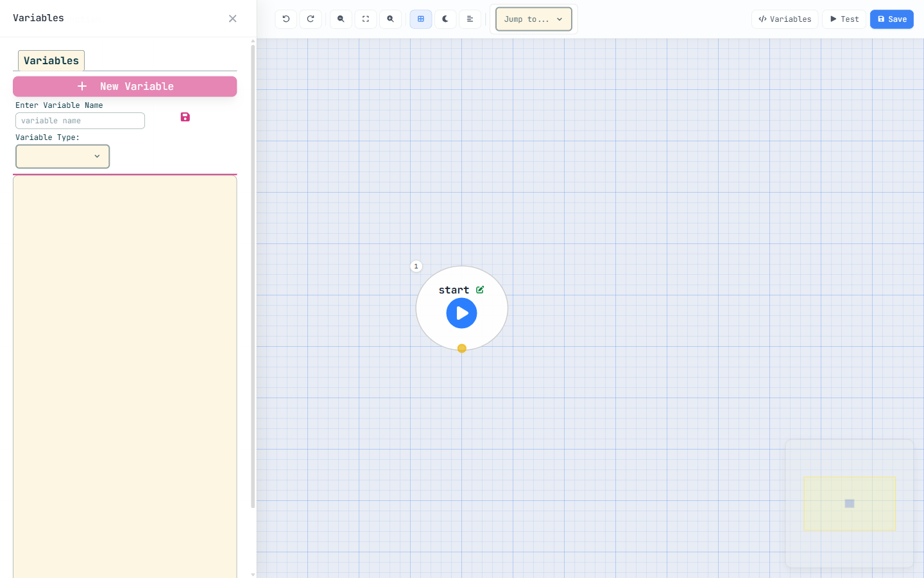The image size is (924, 578).
Task: Click the redo icon in toolbar
Action: (x=311, y=19)
